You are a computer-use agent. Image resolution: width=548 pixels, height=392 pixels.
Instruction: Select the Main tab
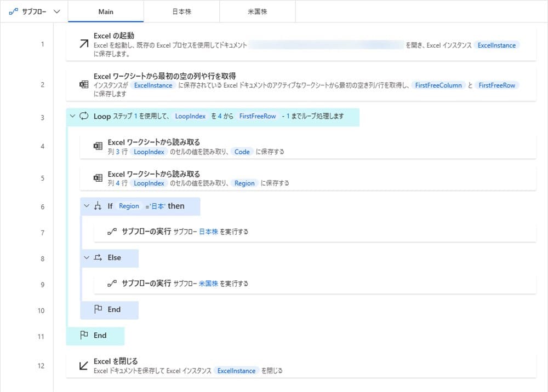click(106, 11)
